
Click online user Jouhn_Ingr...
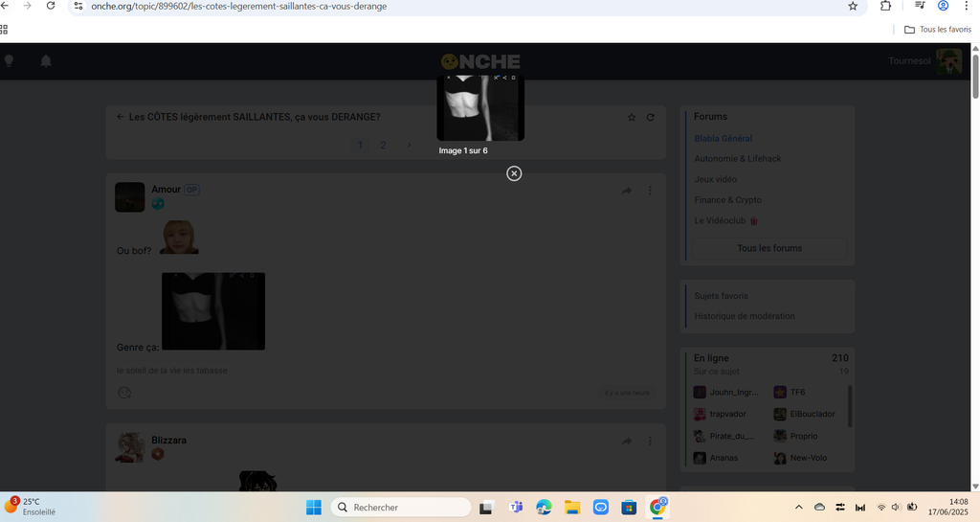pyautogui.click(x=727, y=393)
